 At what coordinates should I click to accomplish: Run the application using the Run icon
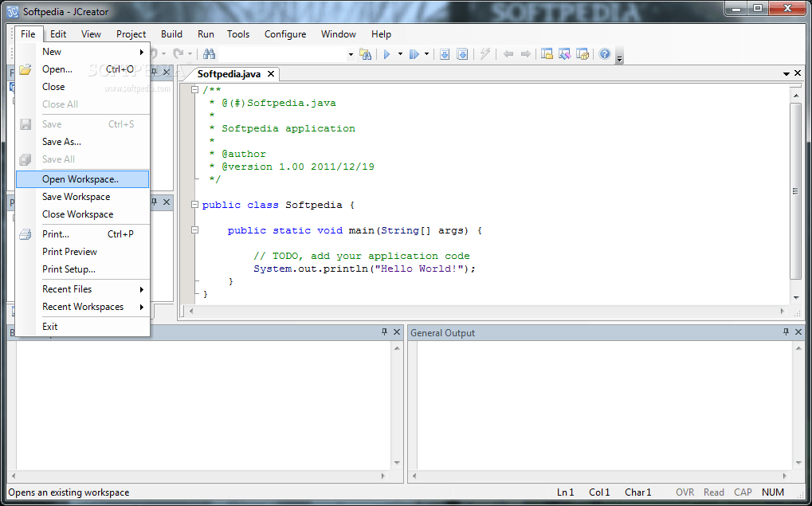387,54
